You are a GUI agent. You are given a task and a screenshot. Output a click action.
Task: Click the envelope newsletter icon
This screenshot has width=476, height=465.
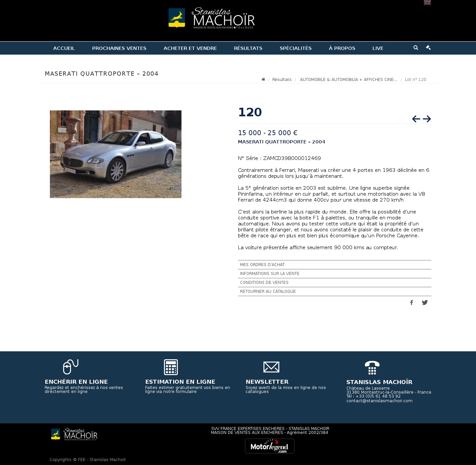[x=271, y=367]
